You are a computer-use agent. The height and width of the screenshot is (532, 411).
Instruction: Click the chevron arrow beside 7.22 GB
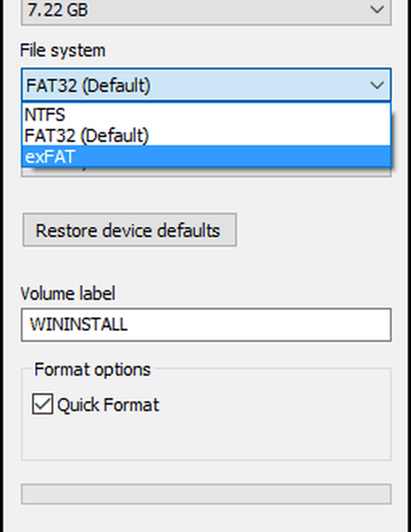pos(377,10)
